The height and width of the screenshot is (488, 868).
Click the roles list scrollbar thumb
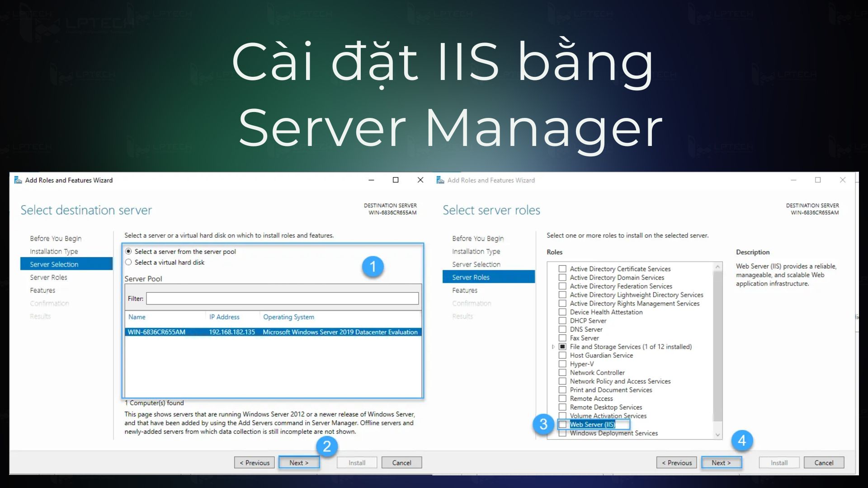click(717, 346)
